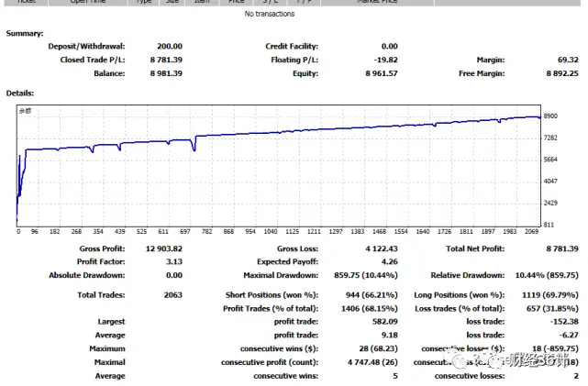Viewport: 588px width, 386px height.
Task: Click the Balance value 8 981.39
Action: click(x=166, y=73)
